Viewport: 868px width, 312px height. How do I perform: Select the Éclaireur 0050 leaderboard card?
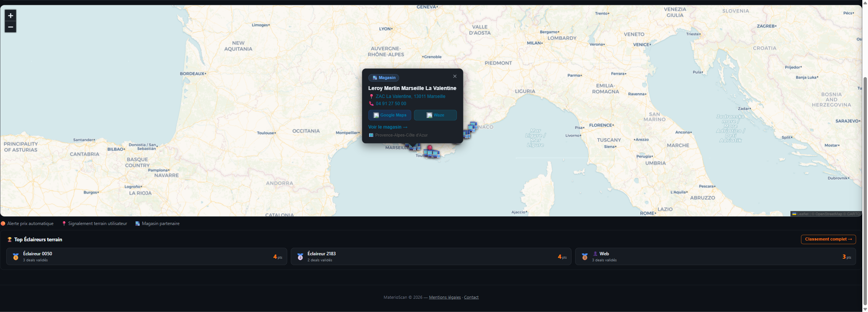[146, 256]
